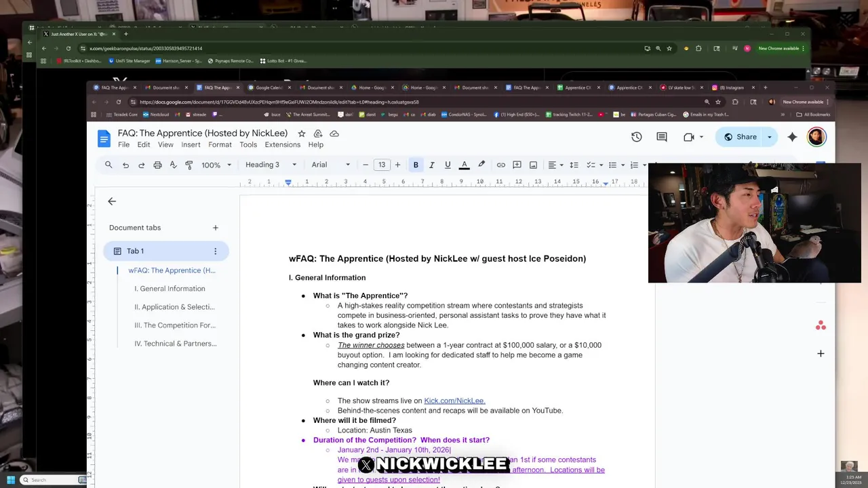Open the bulleted list dropdown

(x=616, y=165)
